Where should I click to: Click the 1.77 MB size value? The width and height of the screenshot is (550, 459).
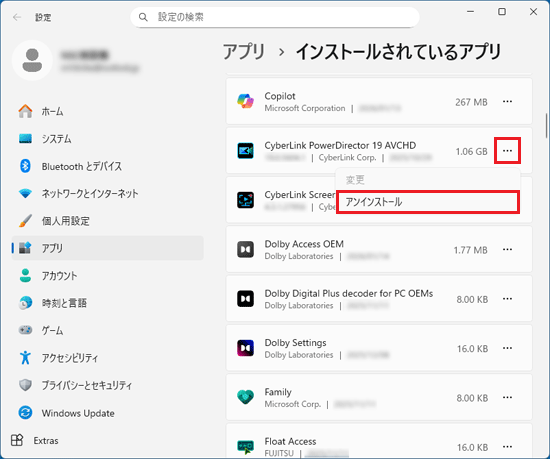click(x=470, y=250)
